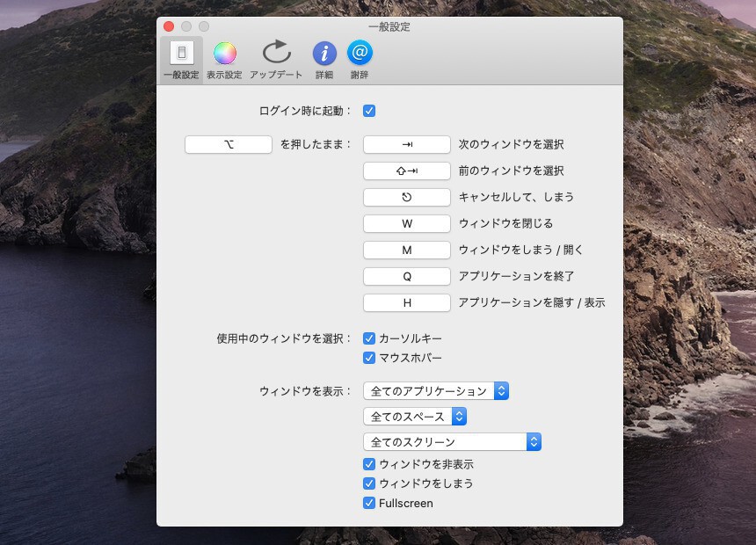
Task: Select the Q shortcut for アプリケーションを終了
Action: (407, 276)
